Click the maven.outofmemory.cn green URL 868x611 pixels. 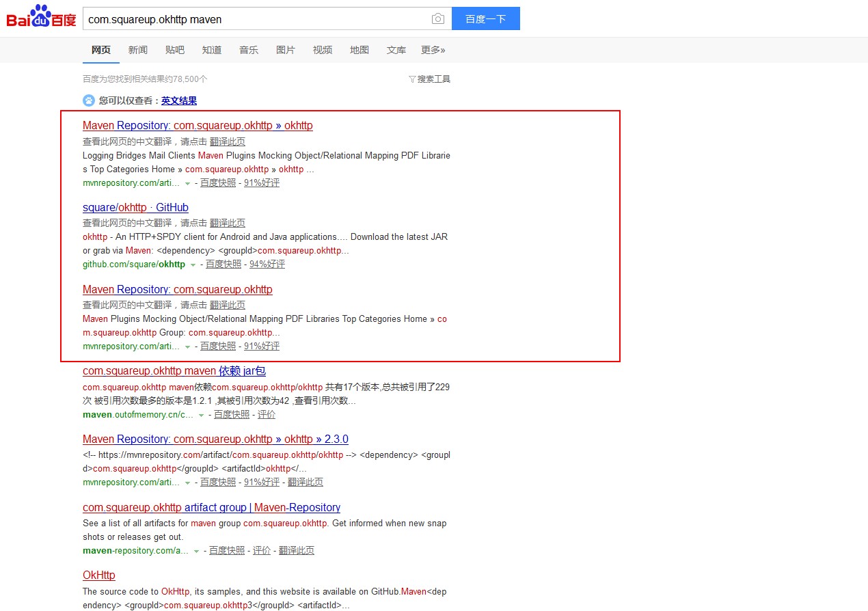pos(138,414)
